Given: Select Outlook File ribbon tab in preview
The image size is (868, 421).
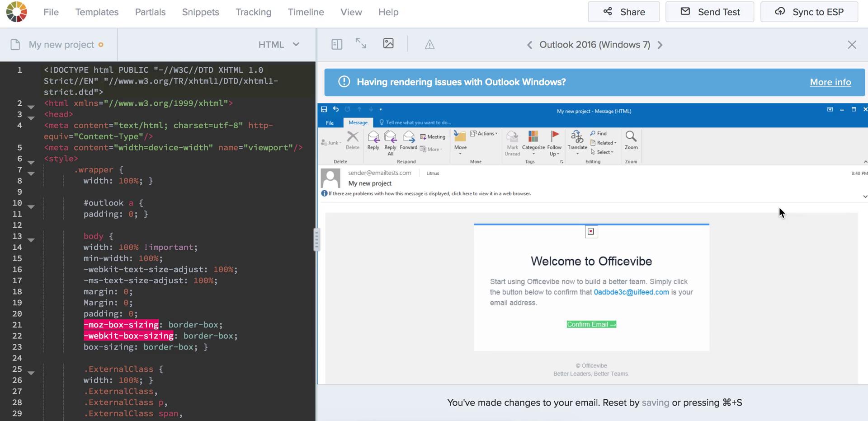Looking at the screenshot, I should (330, 122).
